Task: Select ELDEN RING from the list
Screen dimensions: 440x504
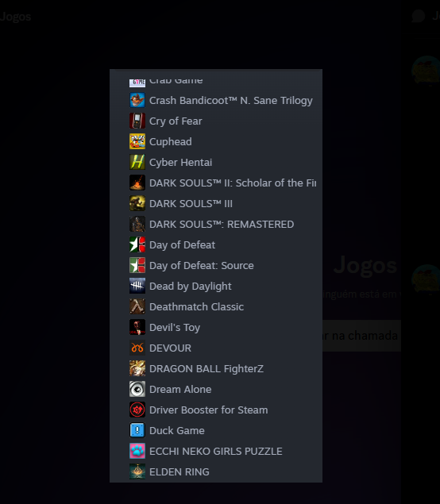Action: (216, 471)
